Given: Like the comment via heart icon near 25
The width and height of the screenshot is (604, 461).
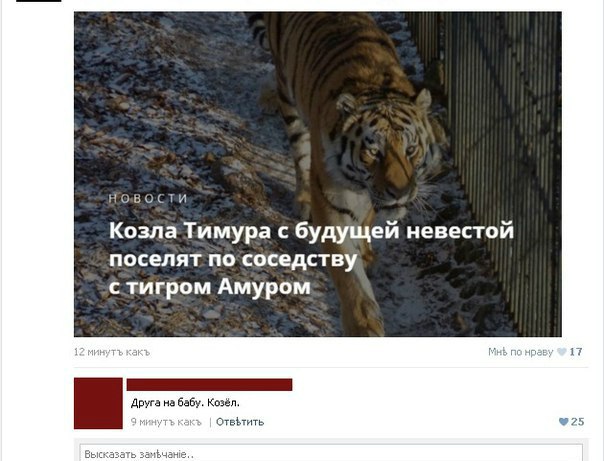Looking at the screenshot, I should [x=563, y=422].
